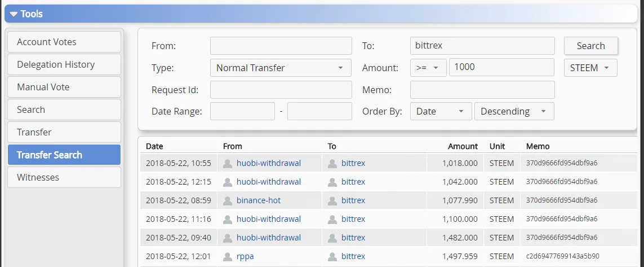The width and height of the screenshot is (644, 267).
Task: Click sender avatar icon in 12:15 row
Action: 228,182
